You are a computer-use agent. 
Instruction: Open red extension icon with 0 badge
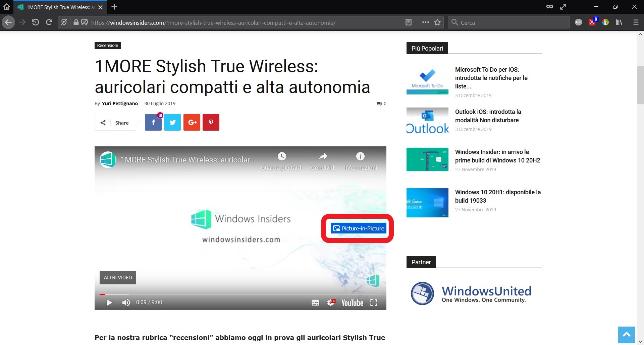592,22
